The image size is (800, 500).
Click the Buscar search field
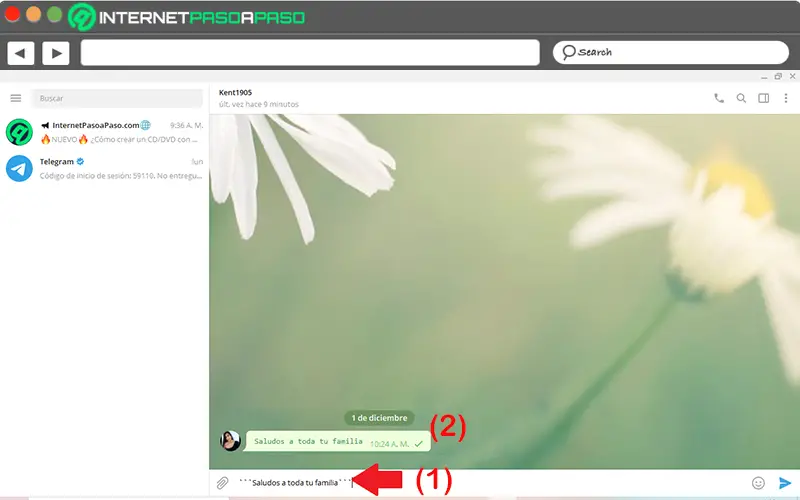pyautogui.click(x=117, y=98)
